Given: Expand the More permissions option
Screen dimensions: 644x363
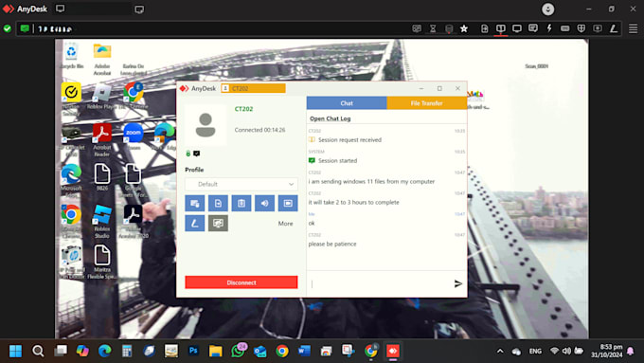Looking at the screenshot, I should click(x=285, y=224).
